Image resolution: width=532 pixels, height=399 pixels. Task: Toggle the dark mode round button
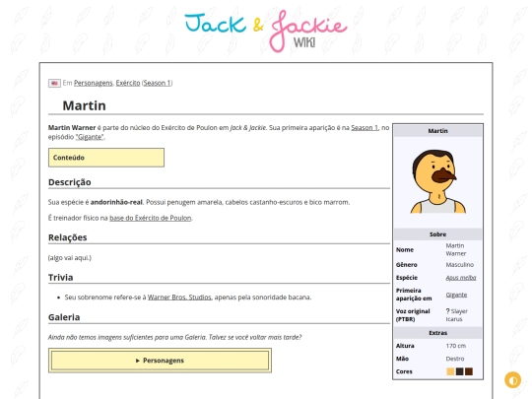pyautogui.click(x=512, y=380)
